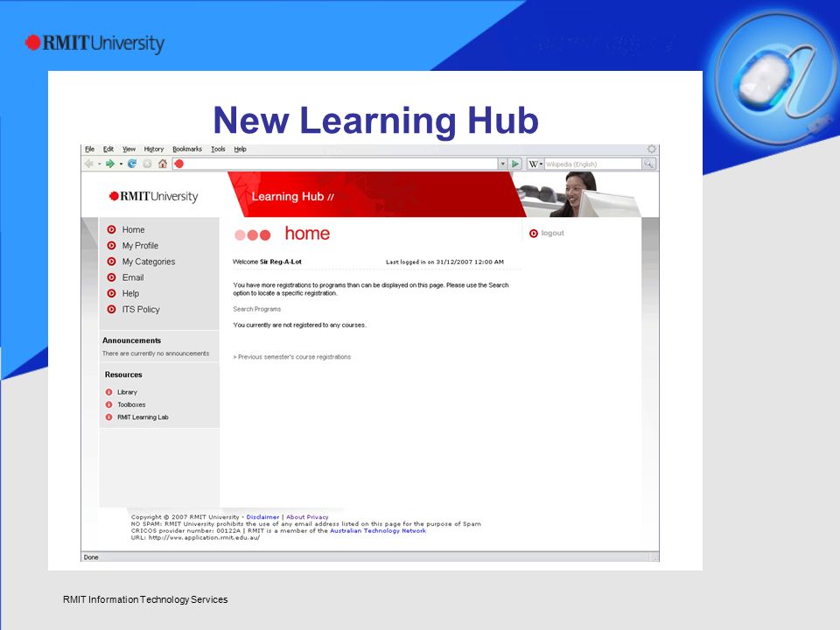Open the back button history dropdown arrow

[99, 164]
